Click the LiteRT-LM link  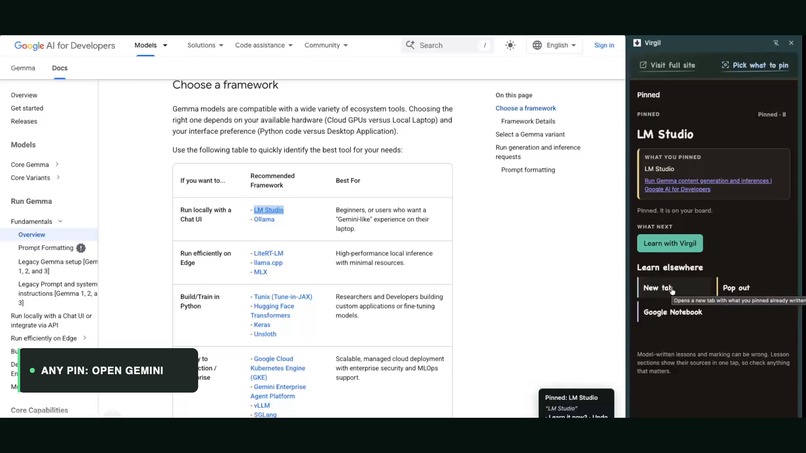click(x=268, y=253)
